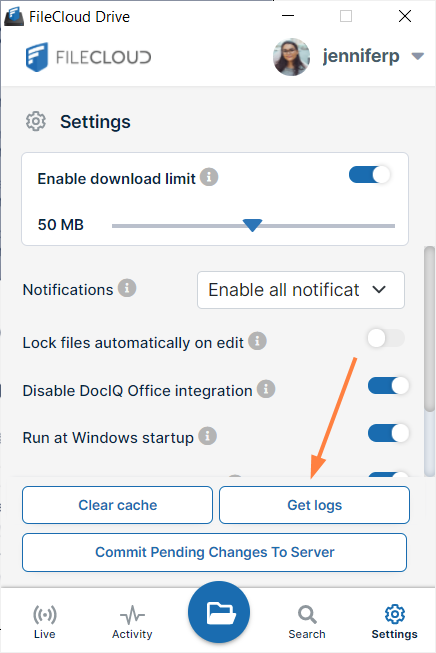
Task: Switch to the Activity tab
Action: pos(132,622)
